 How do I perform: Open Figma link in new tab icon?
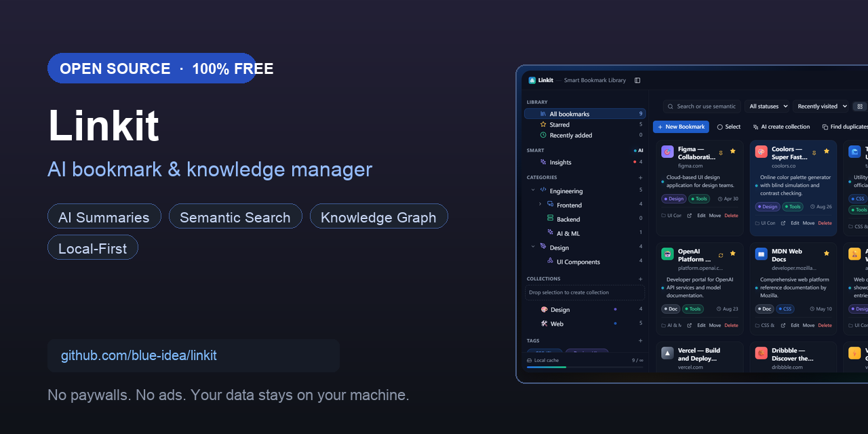(x=690, y=216)
